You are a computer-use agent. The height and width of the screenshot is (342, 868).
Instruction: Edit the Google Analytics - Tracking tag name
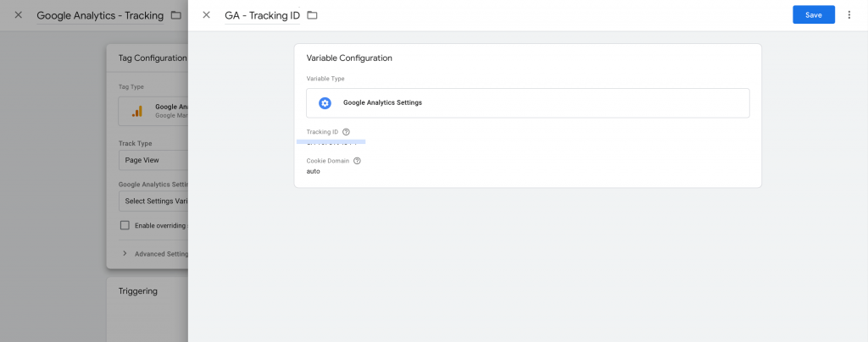100,15
